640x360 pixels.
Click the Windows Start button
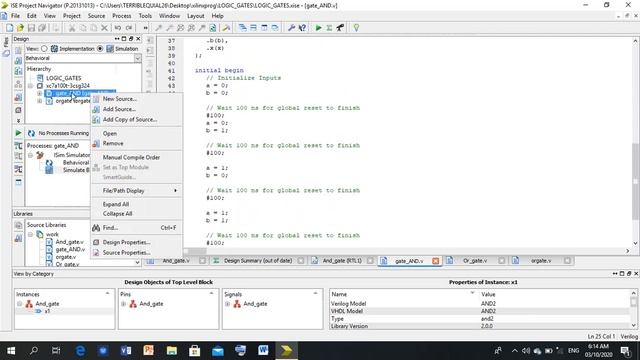11,351
